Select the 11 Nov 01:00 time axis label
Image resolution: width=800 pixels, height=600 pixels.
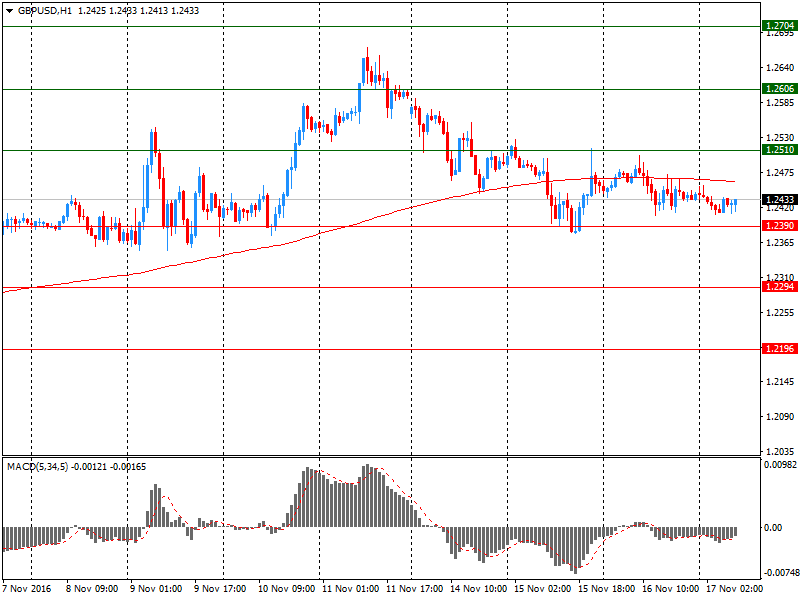[x=351, y=589]
